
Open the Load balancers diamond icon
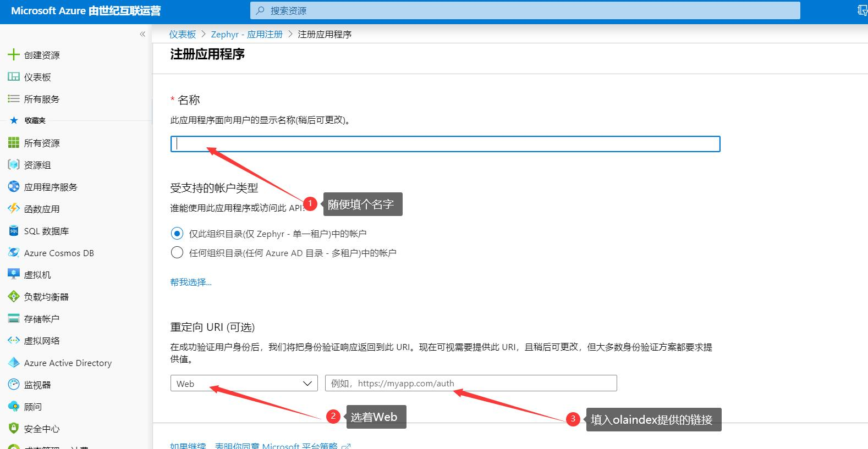[x=13, y=297]
